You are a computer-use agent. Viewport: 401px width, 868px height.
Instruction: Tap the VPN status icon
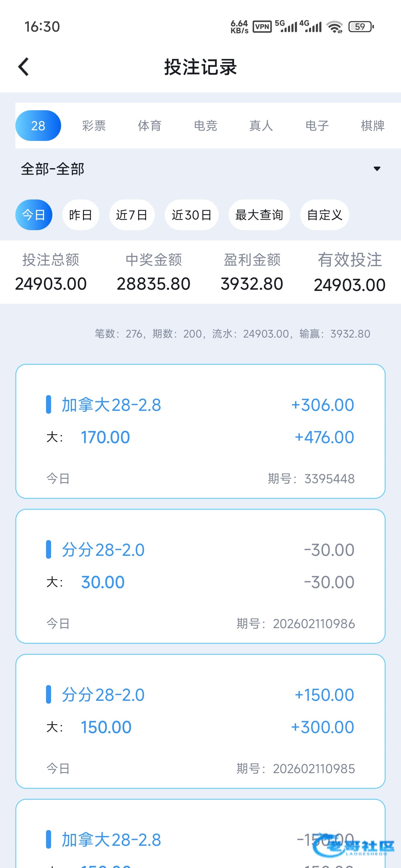click(262, 27)
